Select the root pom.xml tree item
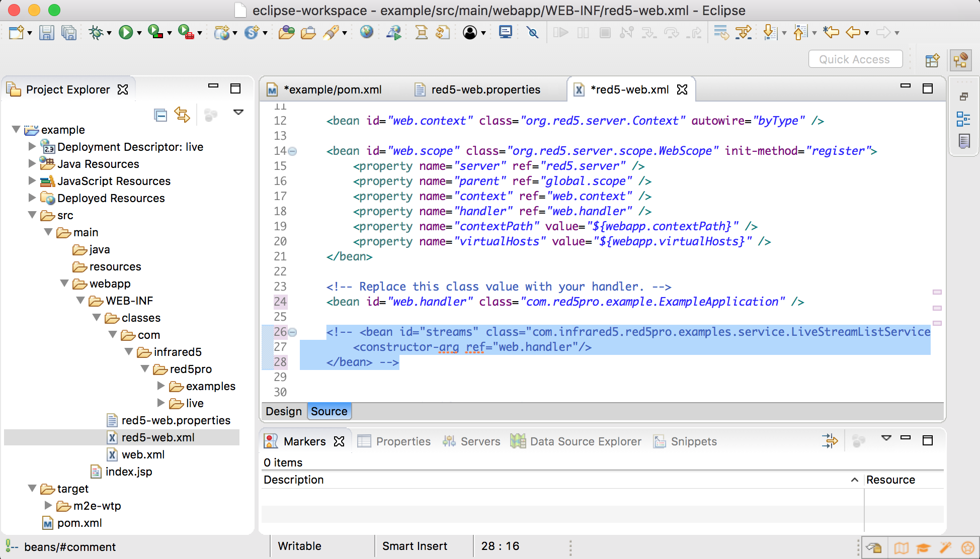Screen dimensions: 980x559 click(x=72, y=523)
